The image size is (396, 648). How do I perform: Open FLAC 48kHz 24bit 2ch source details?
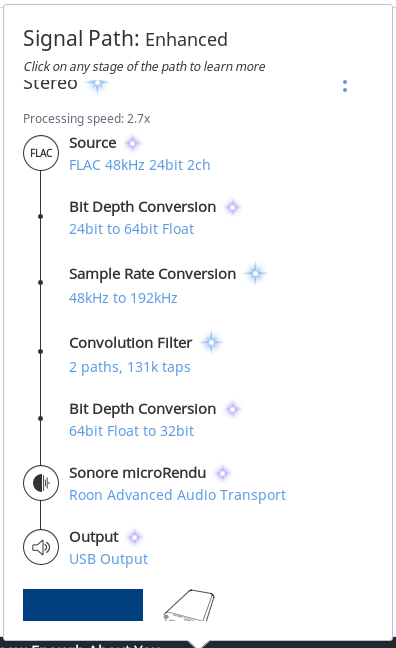point(140,165)
